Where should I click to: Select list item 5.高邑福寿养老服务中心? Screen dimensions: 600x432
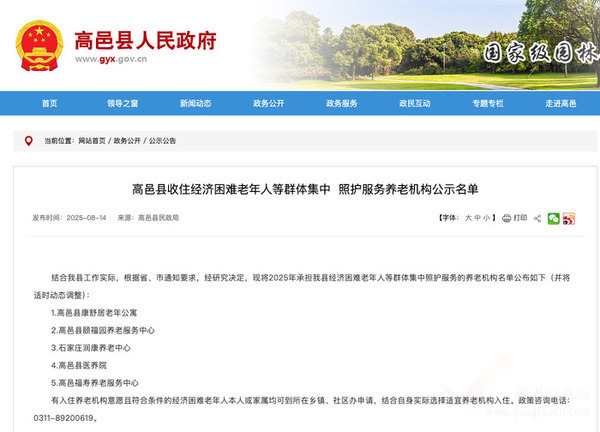95,383
